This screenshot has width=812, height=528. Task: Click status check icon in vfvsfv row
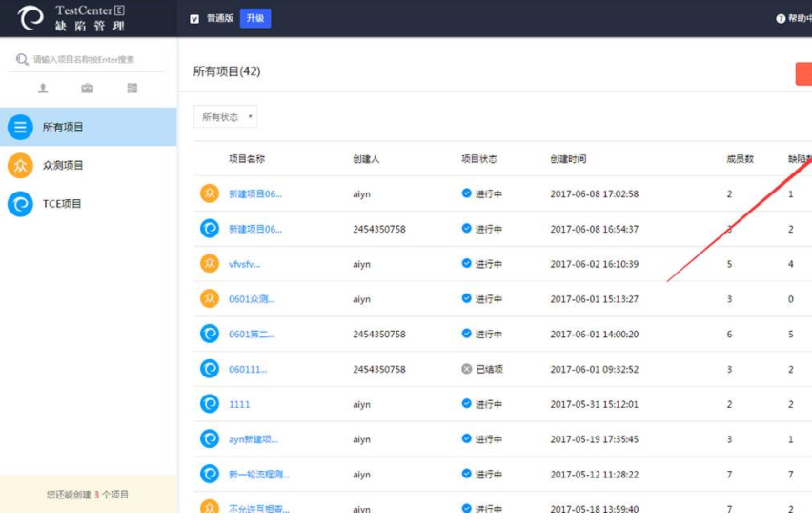(x=467, y=263)
